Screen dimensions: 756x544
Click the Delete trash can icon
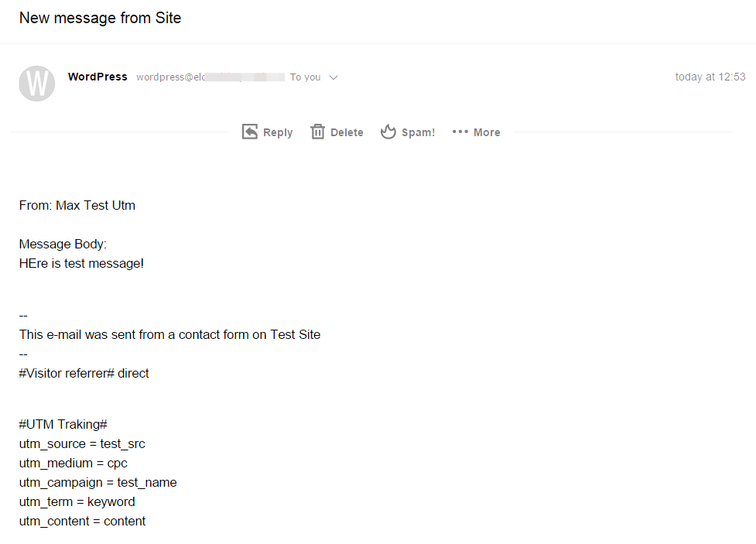coord(317,132)
